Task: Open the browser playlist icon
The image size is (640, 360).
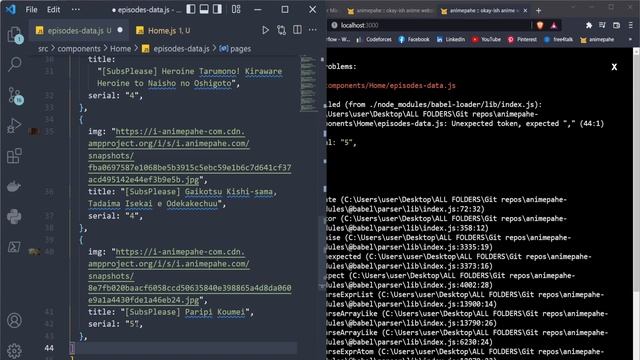Action: pos(602,25)
